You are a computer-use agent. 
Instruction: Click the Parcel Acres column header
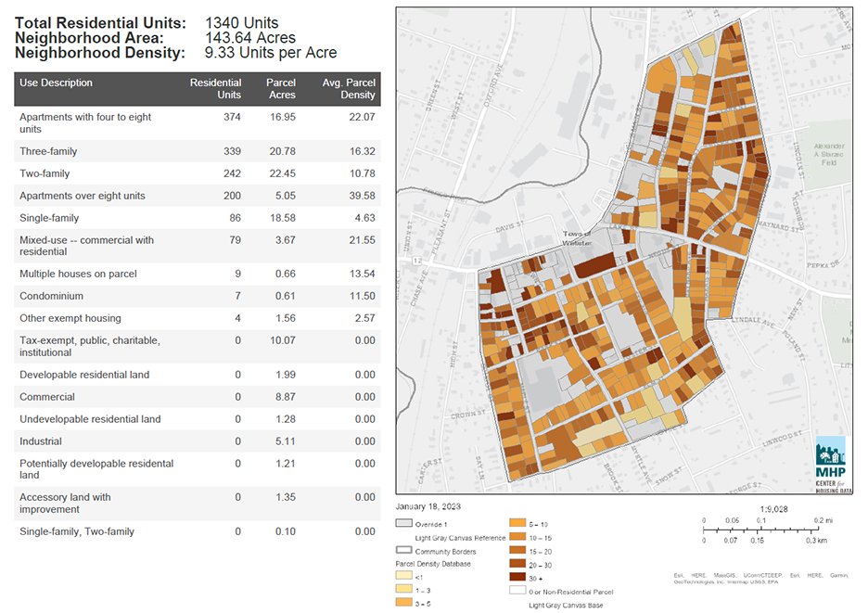pos(281,89)
